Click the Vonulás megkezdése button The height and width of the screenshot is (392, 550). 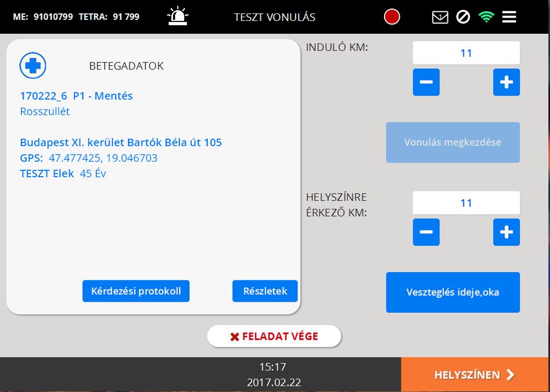453,142
